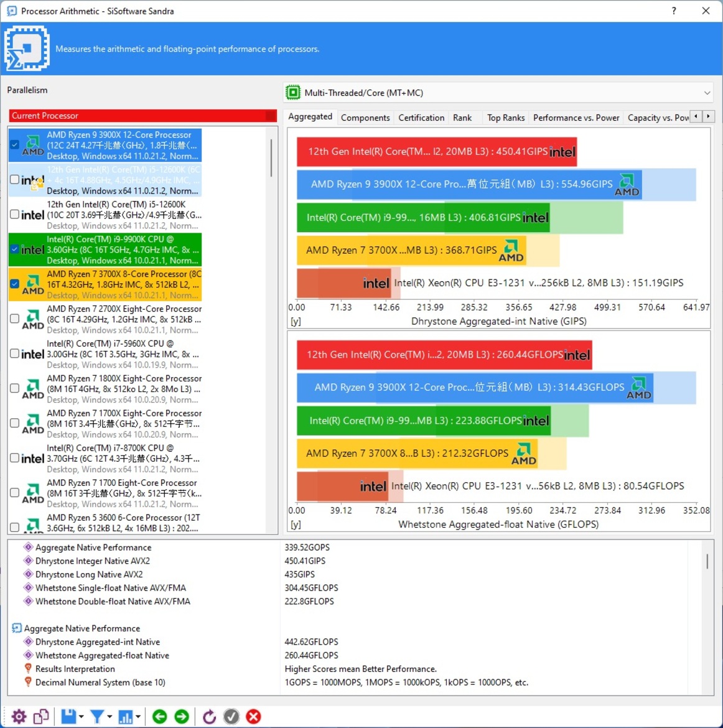Check the AMD Ryzen 7 1700X checkbox

click(14, 423)
